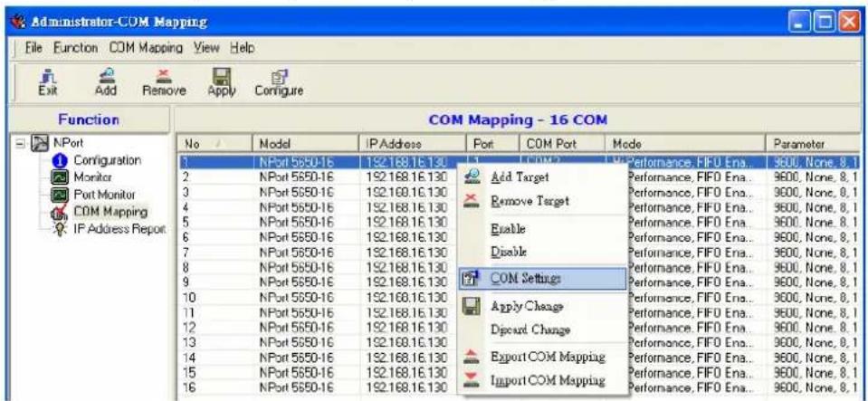Image resolution: width=868 pixels, height=401 pixels.
Task: Open the COM Mapping menu in menu bar
Action: [x=146, y=48]
